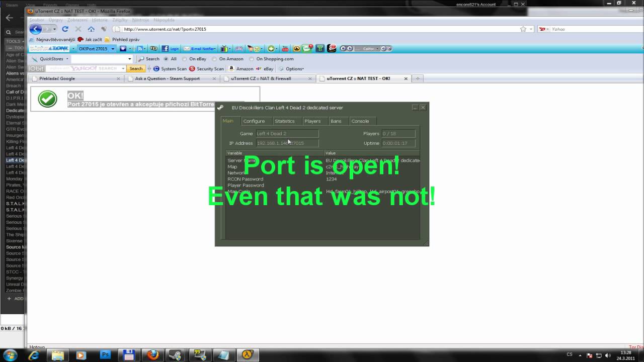Select the On Amazon radio button
The width and height of the screenshot is (644, 362).
click(x=214, y=59)
